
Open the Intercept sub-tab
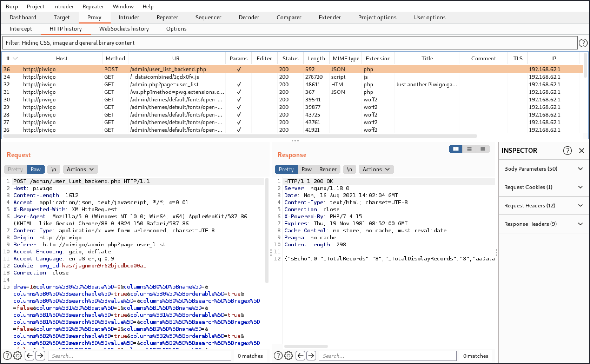[21, 29]
